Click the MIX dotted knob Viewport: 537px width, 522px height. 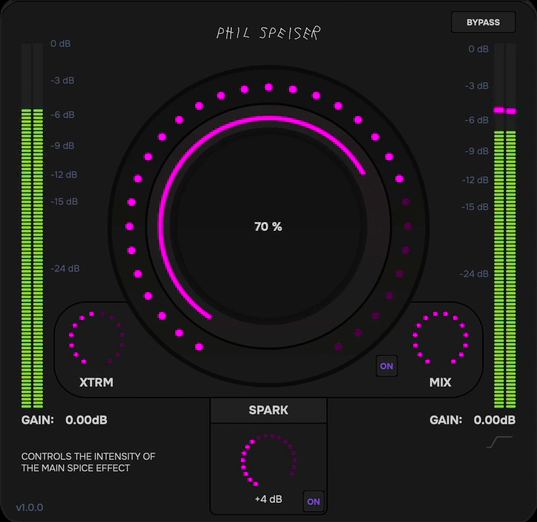point(440,338)
